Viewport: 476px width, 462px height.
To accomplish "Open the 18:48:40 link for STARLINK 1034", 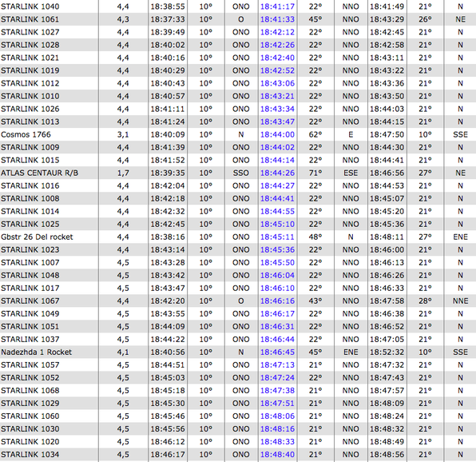I will pos(277,454).
